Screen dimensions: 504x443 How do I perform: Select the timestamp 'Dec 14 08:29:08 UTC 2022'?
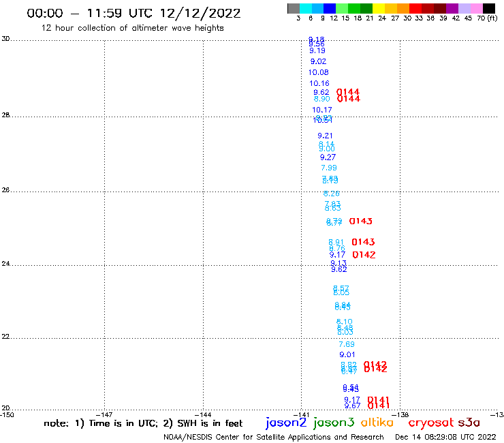click(445, 437)
